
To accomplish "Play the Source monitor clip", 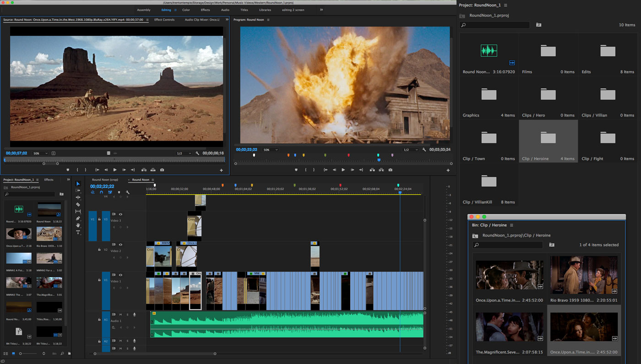I will click(115, 170).
